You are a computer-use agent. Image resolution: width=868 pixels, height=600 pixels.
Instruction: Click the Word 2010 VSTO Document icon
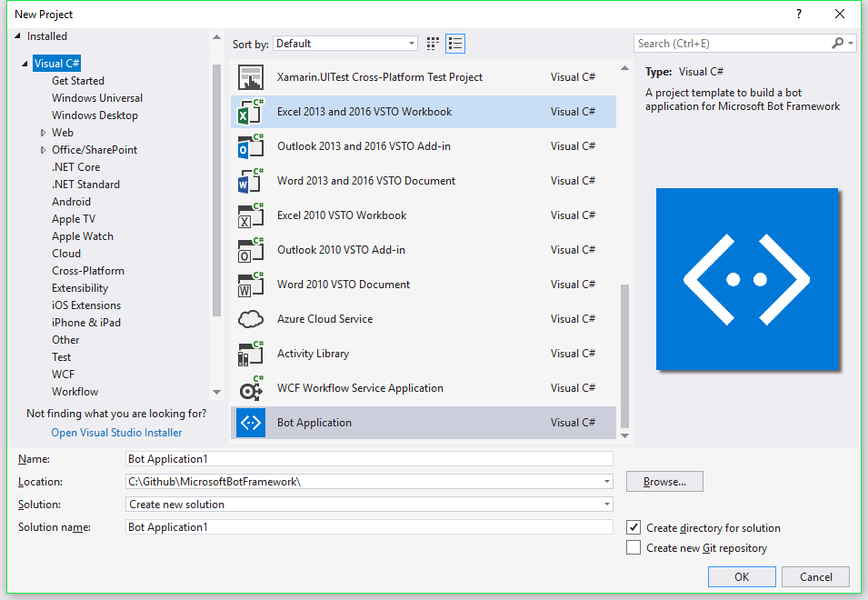click(x=251, y=285)
